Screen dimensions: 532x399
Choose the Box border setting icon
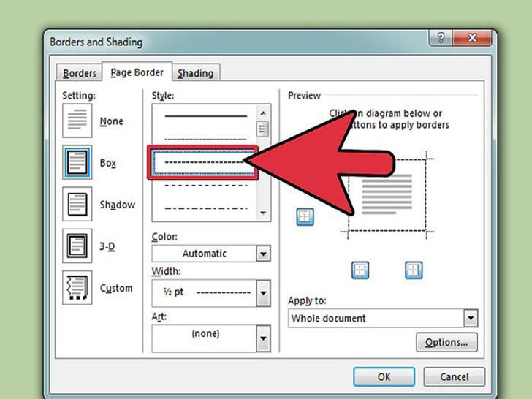pyautogui.click(x=77, y=162)
